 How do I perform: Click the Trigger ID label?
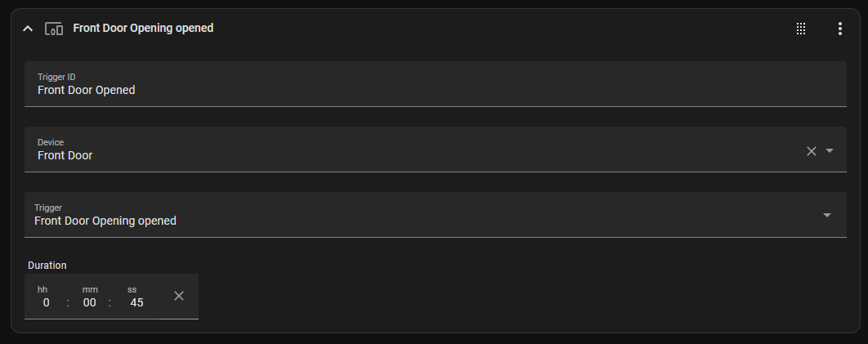tap(56, 77)
